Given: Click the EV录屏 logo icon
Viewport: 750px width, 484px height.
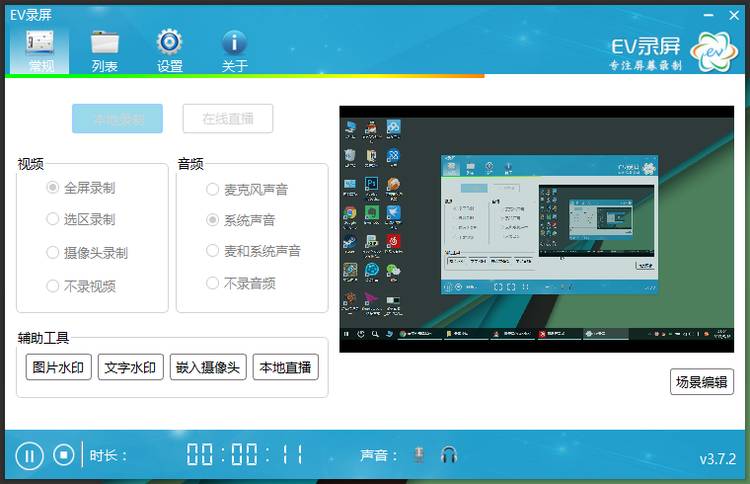Looking at the screenshot, I should coord(714,52).
